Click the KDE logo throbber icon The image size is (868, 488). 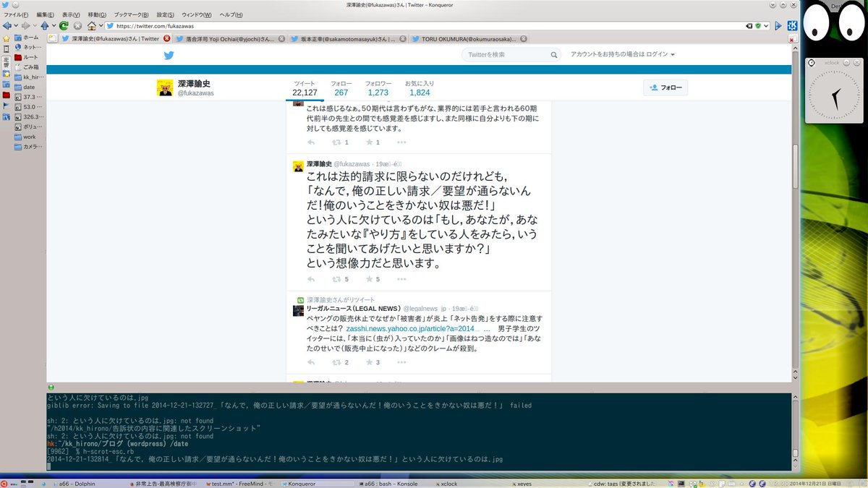pyautogui.click(x=792, y=26)
